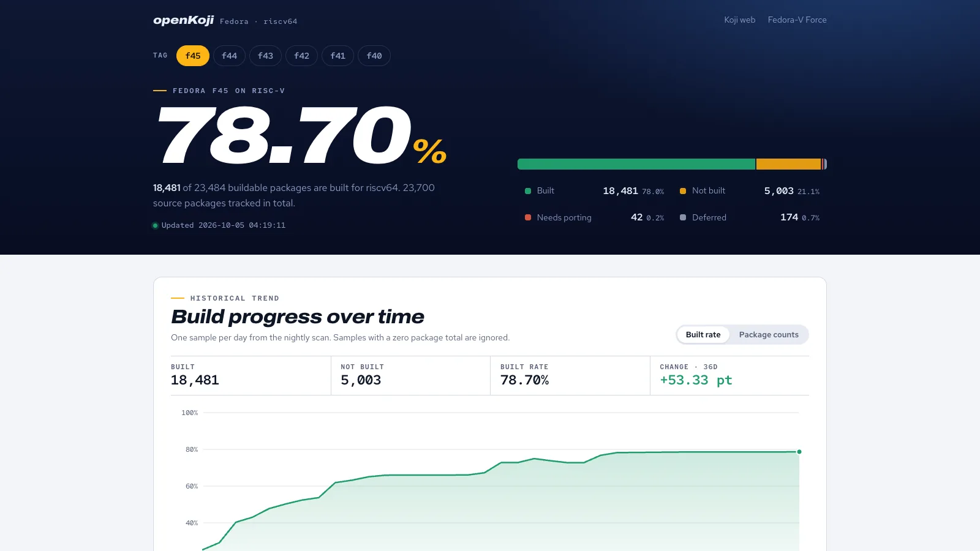Click the BUILT RATE value 78.70%
Viewport: 980px width, 551px height.
[x=524, y=380]
